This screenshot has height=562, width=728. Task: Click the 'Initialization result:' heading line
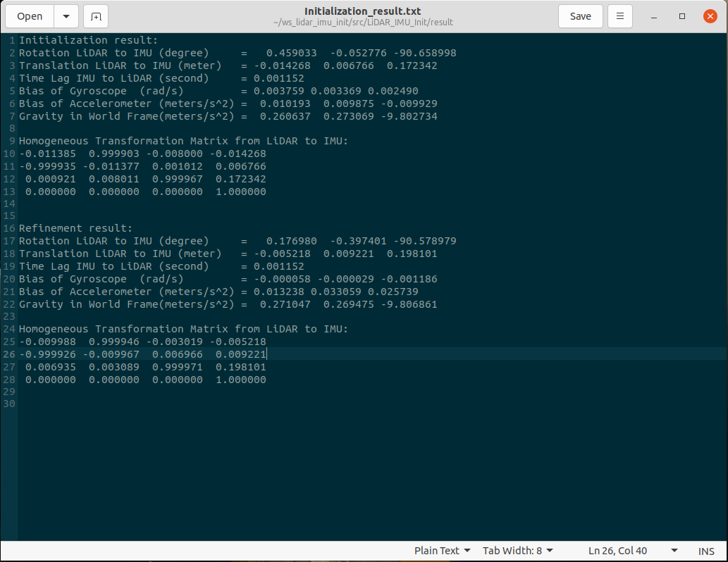coord(88,40)
